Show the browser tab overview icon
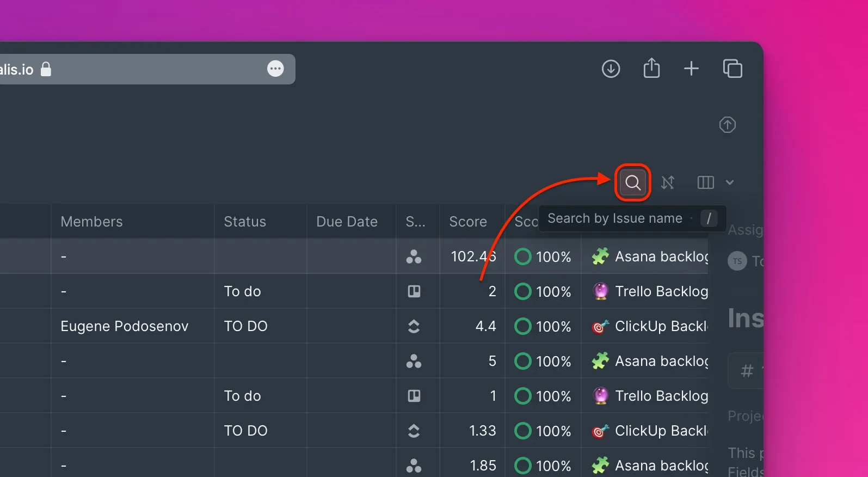The image size is (868, 477). 732,69
